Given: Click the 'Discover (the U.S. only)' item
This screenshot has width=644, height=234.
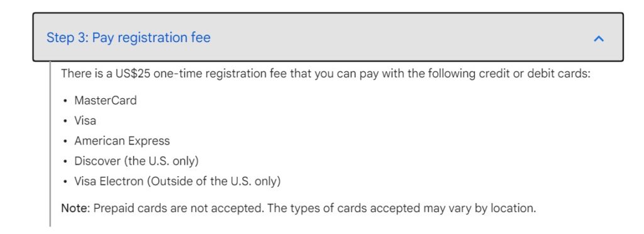Looking at the screenshot, I should point(136,161).
